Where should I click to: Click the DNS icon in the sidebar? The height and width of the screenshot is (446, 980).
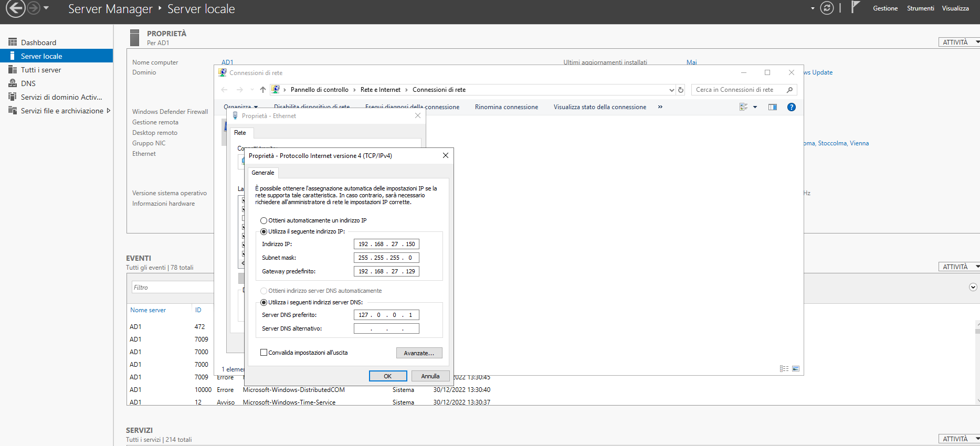click(13, 83)
